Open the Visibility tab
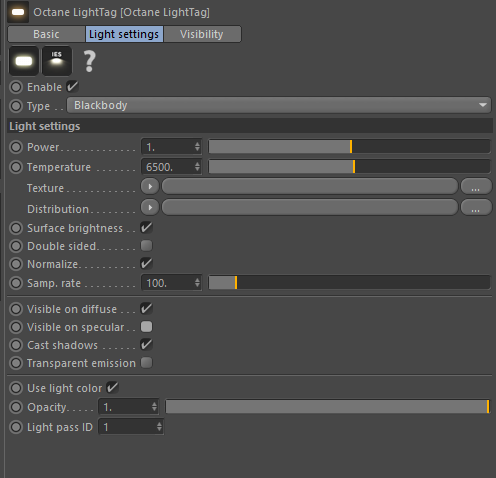The height and width of the screenshot is (478, 496). click(202, 34)
